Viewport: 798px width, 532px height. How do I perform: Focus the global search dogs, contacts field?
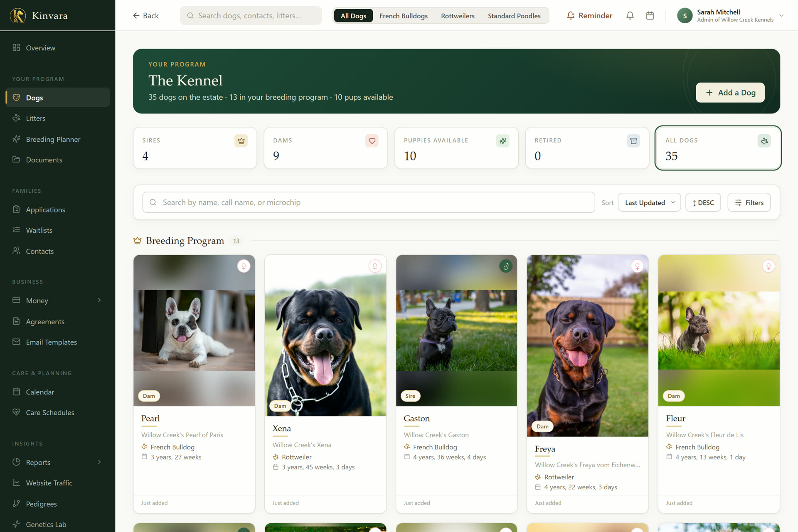point(251,15)
